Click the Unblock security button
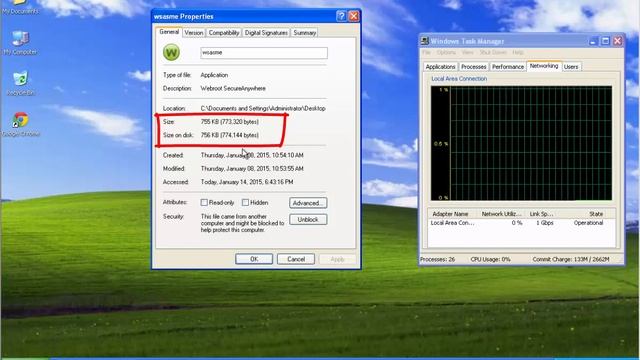Image resolution: width=640 pixels, height=360 pixels. pyautogui.click(x=308, y=220)
